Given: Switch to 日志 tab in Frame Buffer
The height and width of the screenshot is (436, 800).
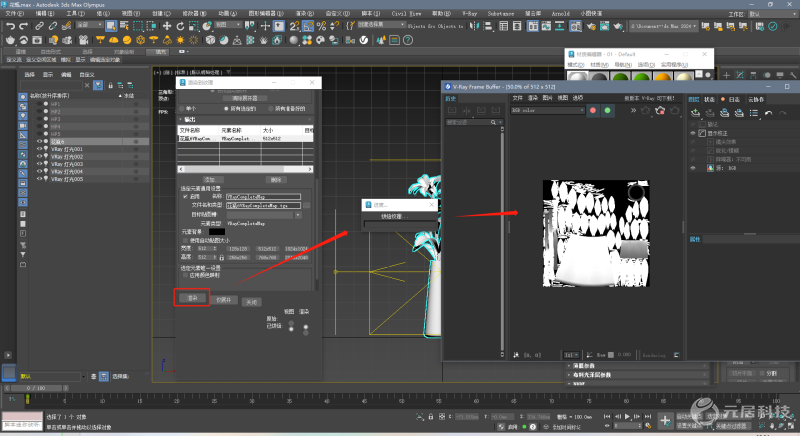Looking at the screenshot, I should [x=731, y=99].
